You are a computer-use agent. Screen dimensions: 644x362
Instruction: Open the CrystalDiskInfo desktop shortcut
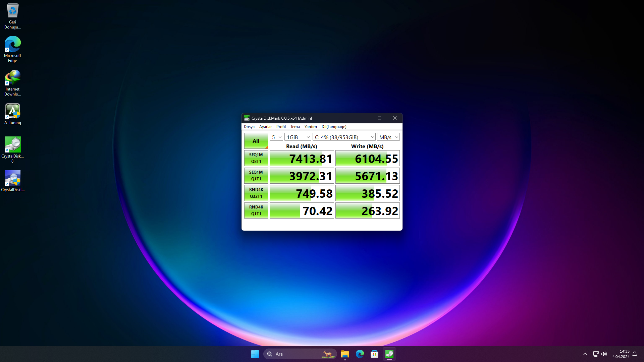click(x=12, y=179)
